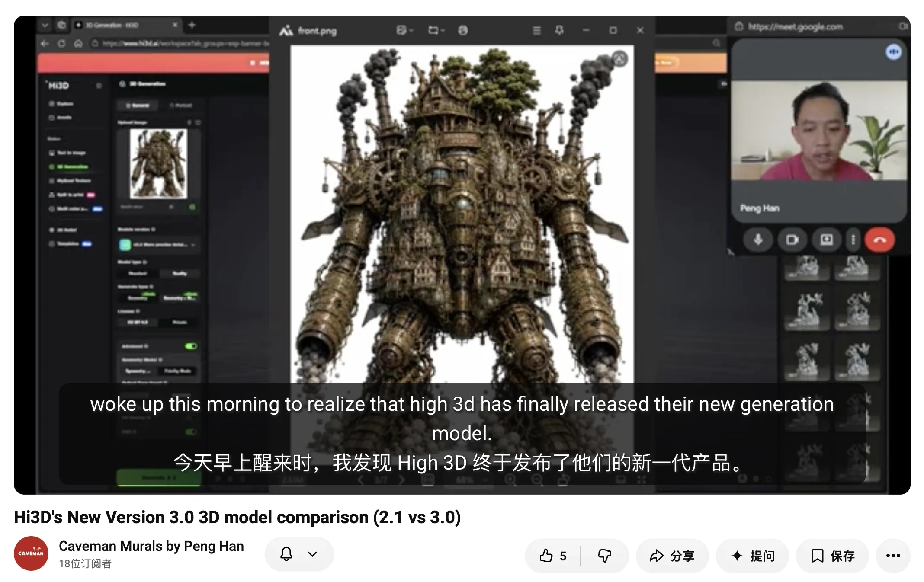The width and height of the screenshot is (924, 582).
Task: Click the dislike thumbs-down button
Action: pos(604,556)
